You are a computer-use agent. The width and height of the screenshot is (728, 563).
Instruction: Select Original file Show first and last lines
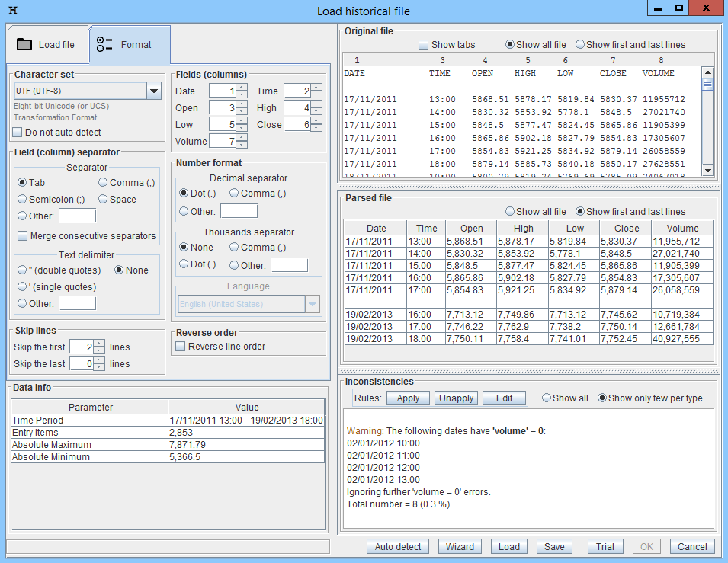[580, 44]
